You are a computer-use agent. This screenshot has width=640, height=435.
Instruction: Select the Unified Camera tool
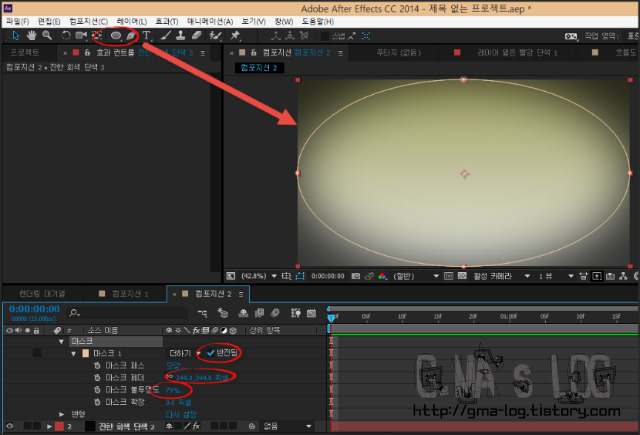point(81,36)
